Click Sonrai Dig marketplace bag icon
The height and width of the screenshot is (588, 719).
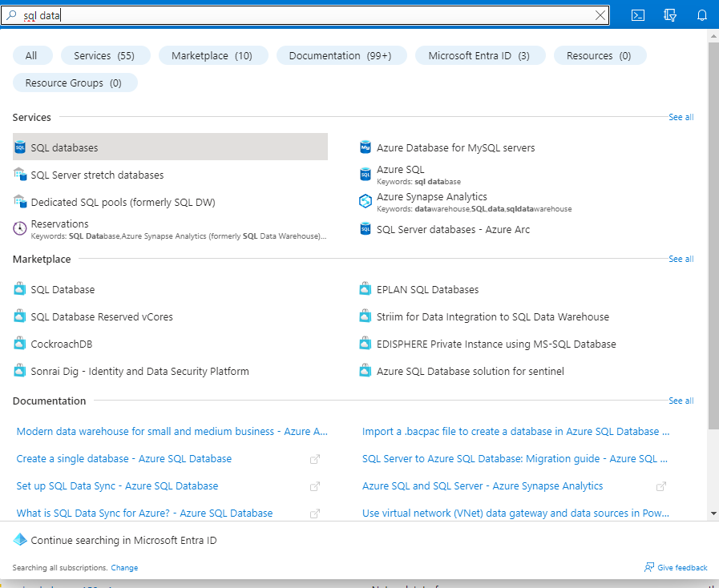click(20, 371)
